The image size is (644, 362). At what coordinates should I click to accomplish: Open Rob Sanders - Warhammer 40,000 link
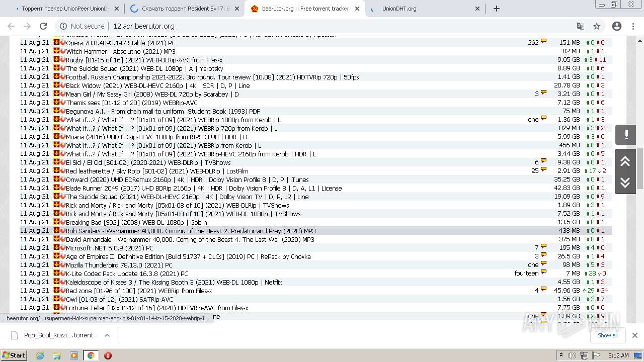191,231
